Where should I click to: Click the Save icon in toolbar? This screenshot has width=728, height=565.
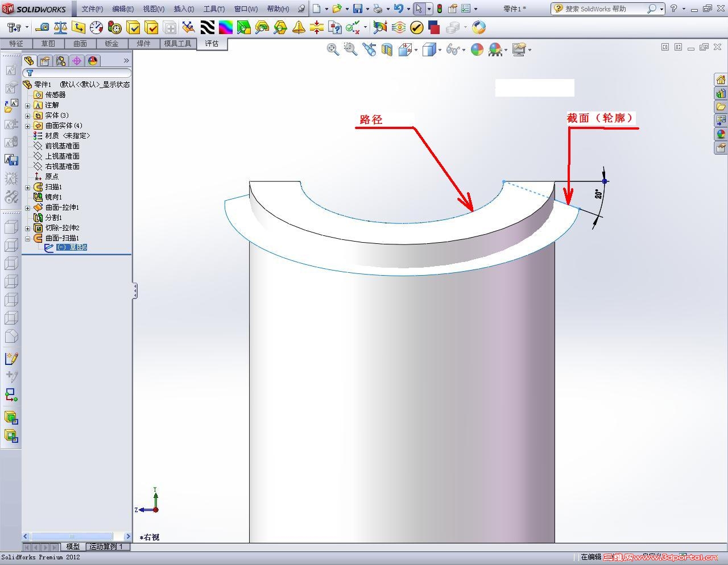click(x=357, y=9)
